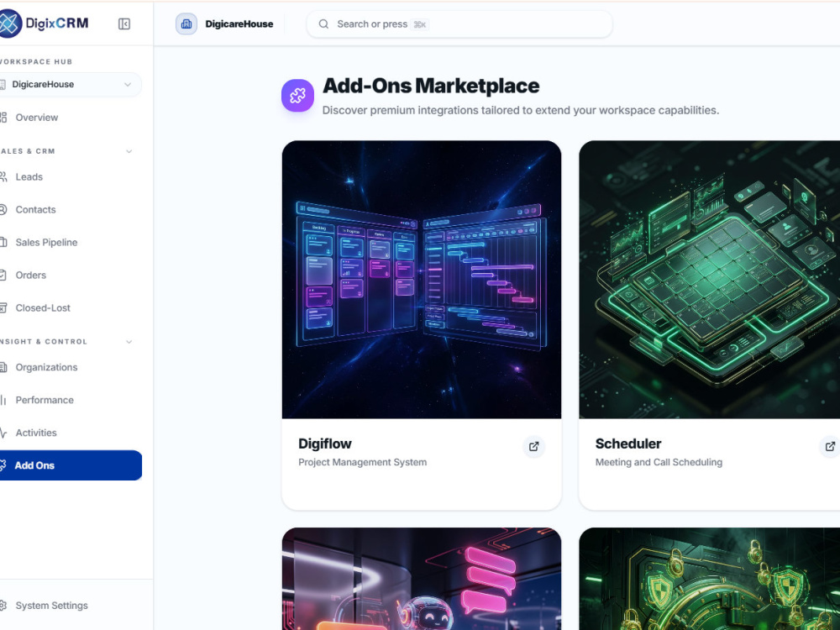Click the search magnifier icon
This screenshot has width=840, height=630.
pos(323,24)
